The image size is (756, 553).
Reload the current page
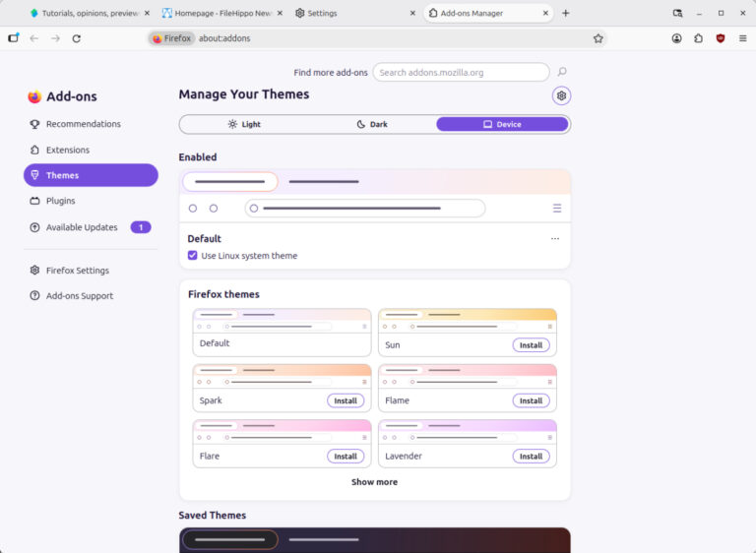click(76, 38)
